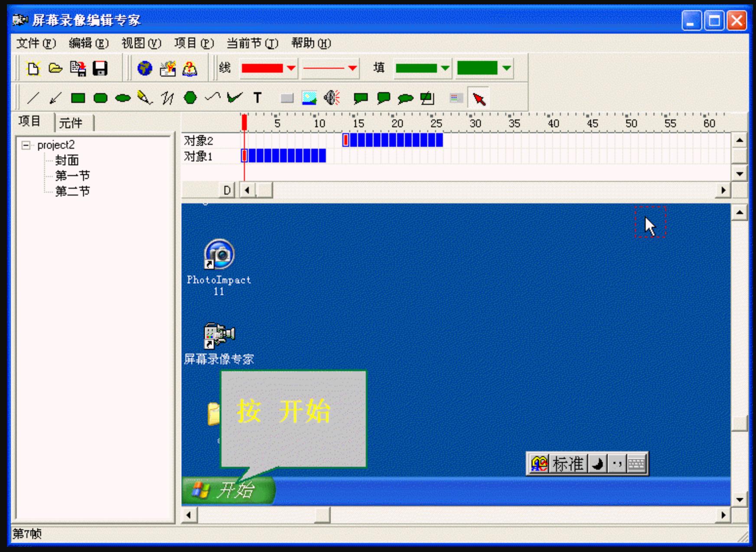756x552 pixels.
Task: Select the sound insertion tool
Action: [x=331, y=98]
